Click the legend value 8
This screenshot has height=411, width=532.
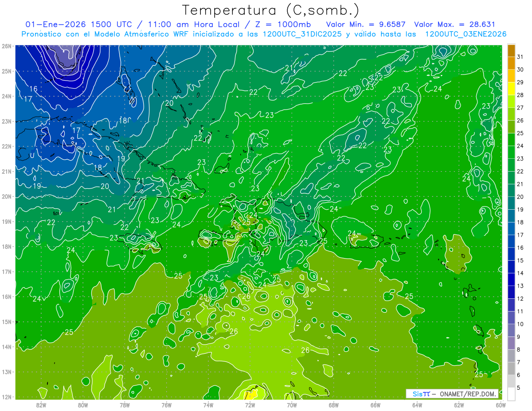click(x=519, y=349)
